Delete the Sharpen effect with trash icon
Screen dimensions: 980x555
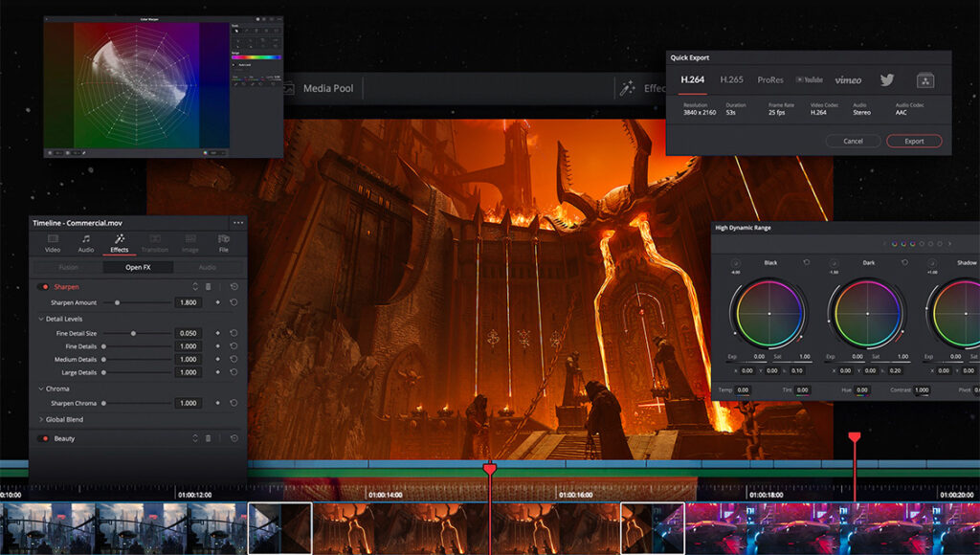208,287
